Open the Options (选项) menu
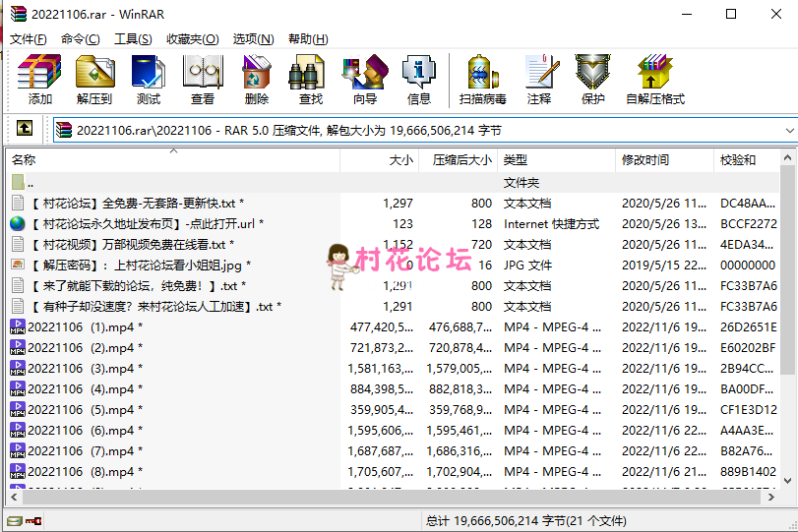This screenshot has width=798, height=532. coord(253,38)
